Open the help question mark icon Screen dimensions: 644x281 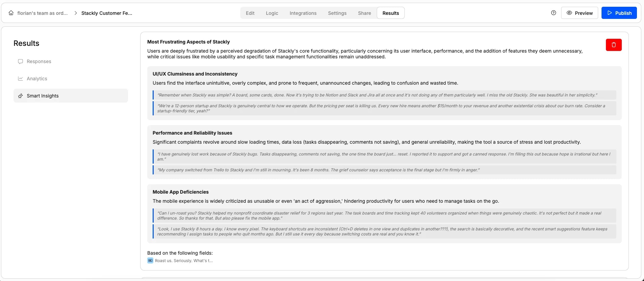[x=553, y=12]
